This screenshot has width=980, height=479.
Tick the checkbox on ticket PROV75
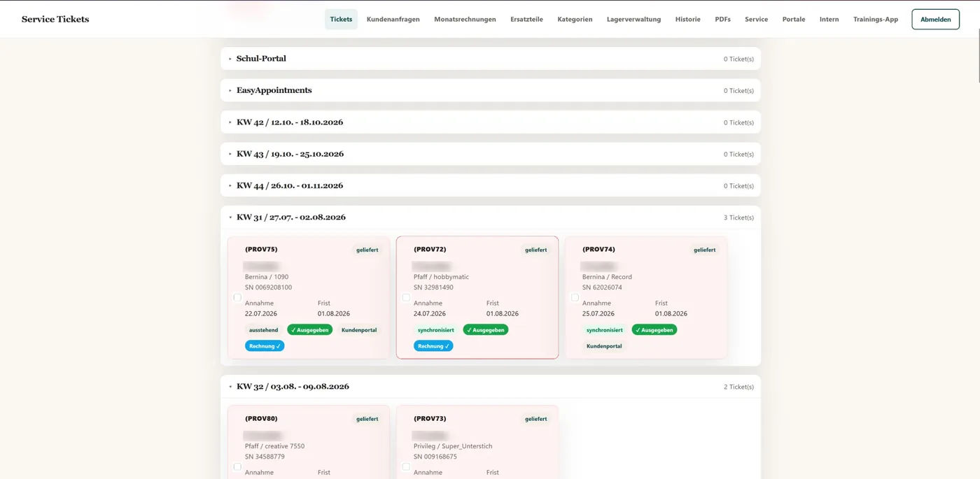click(237, 297)
